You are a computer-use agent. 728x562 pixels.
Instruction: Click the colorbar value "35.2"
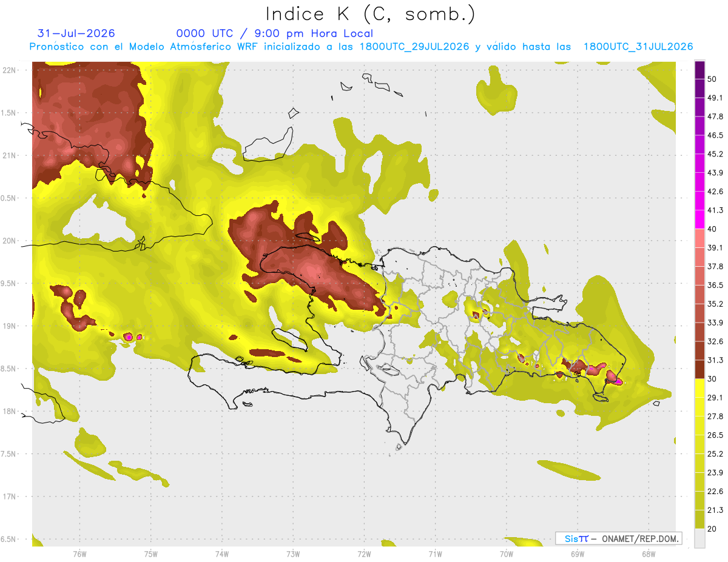coord(715,304)
